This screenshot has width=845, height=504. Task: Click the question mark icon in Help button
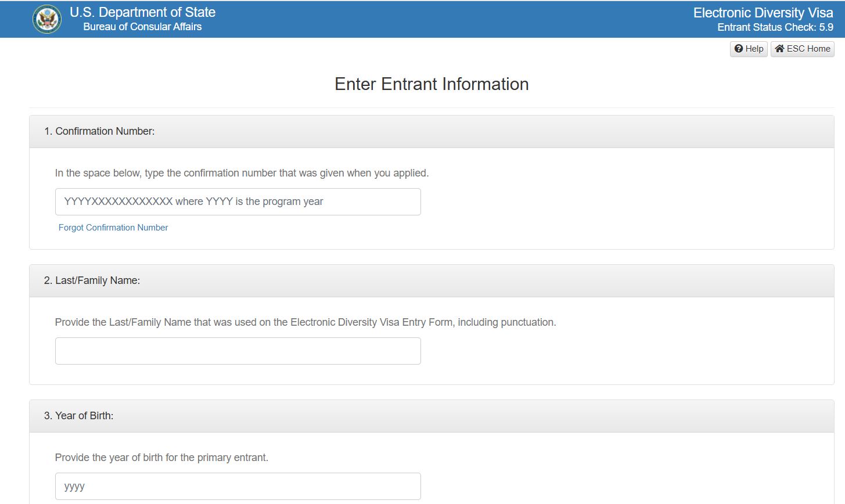pyautogui.click(x=739, y=49)
